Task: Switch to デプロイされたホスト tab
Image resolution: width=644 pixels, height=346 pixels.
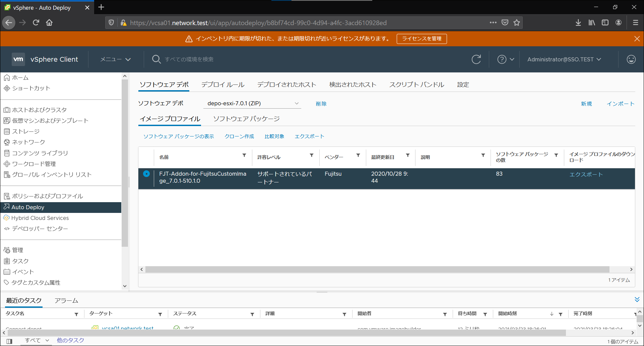Action: tap(287, 85)
